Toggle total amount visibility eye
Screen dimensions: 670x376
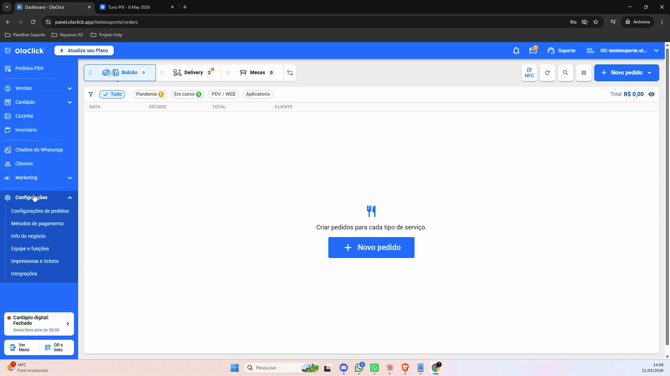[651, 94]
